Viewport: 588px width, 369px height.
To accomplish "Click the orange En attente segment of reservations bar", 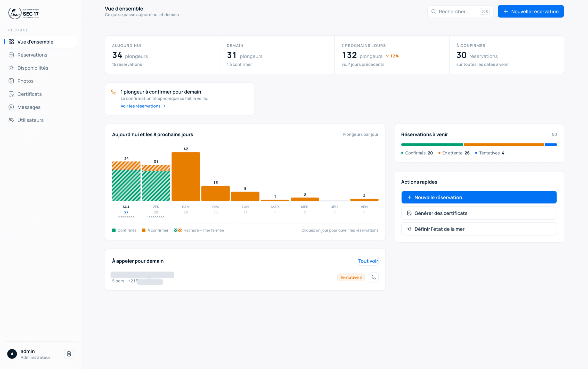I will (x=504, y=145).
